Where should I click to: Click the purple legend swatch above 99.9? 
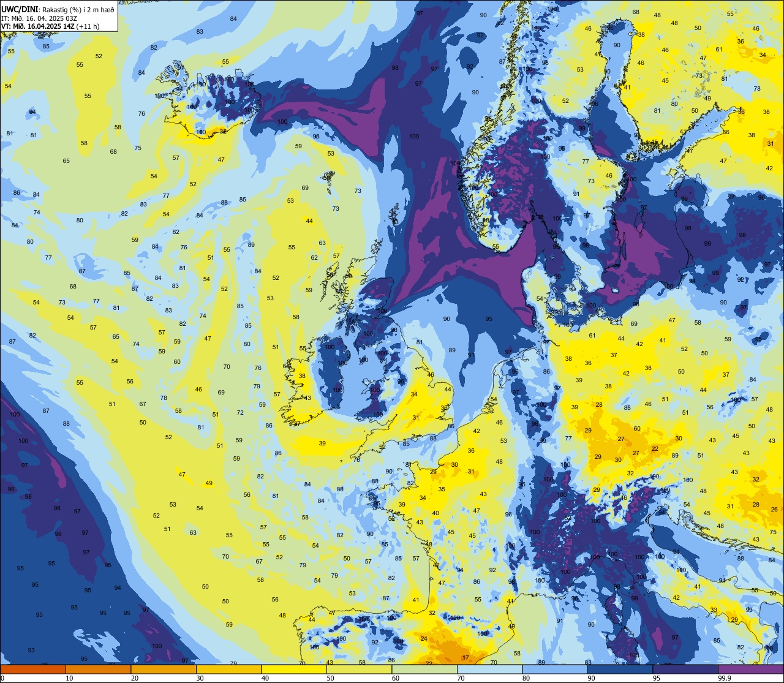pyautogui.click(x=750, y=669)
